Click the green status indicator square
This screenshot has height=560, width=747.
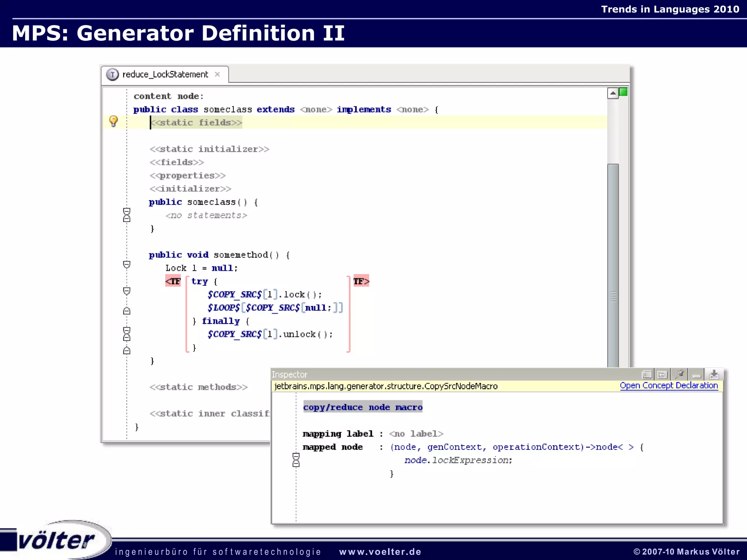tap(623, 92)
